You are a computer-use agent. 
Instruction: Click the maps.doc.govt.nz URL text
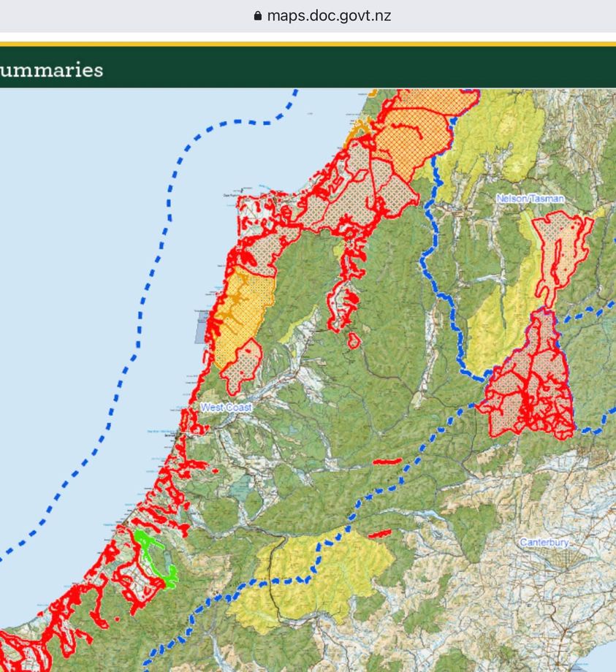coord(328,16)
